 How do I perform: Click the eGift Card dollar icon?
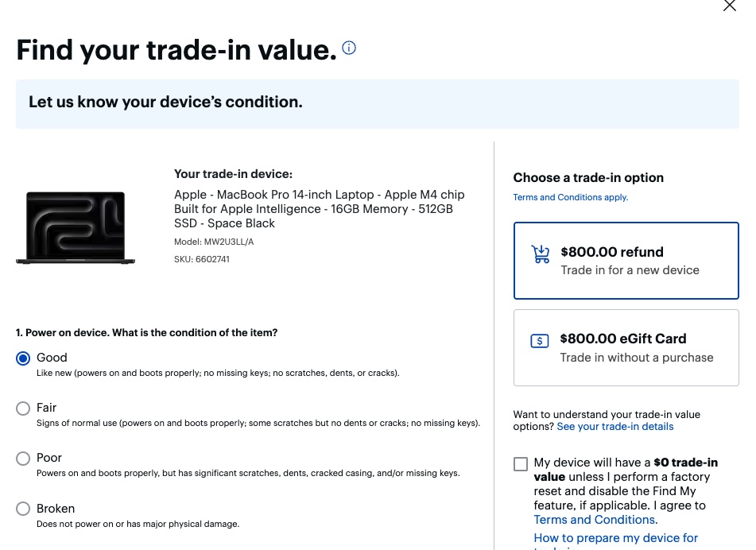click(540, 341)
